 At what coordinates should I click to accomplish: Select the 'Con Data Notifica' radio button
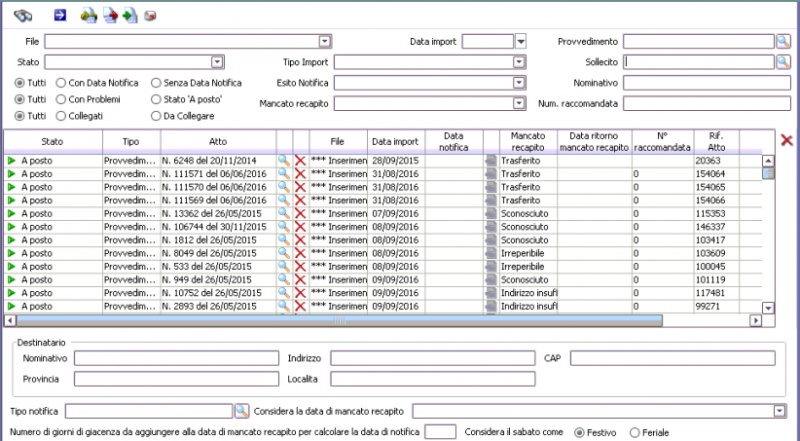pos(62,82)
